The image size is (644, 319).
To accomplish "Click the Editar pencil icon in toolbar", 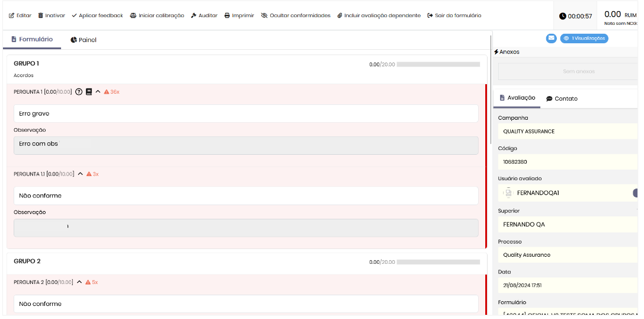I will click(x=11, y=15).
